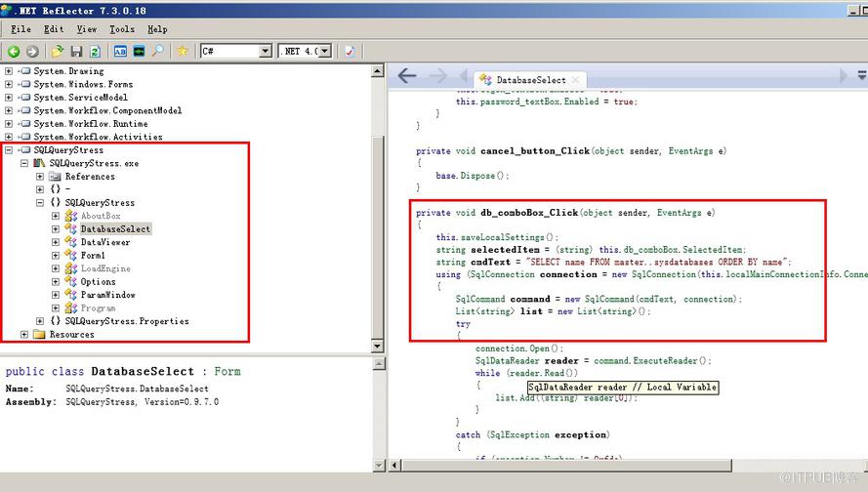The height and width of the screenshot is (492, 868).
Task: Click the Search magnifier toolbar icon
Action: click(158, 52)
